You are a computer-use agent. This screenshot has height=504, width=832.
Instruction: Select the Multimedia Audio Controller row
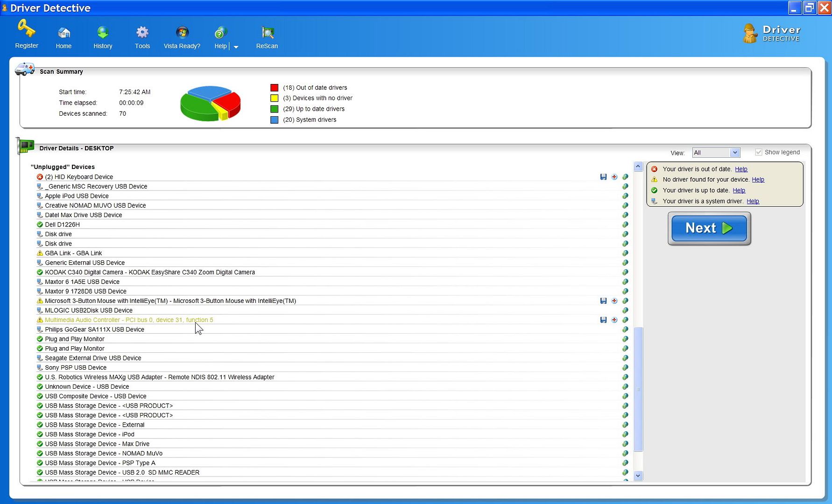[331, 320]
